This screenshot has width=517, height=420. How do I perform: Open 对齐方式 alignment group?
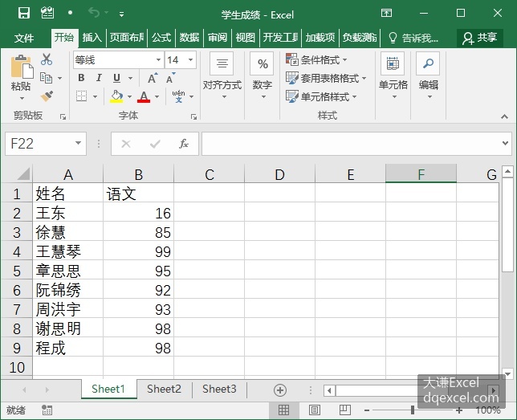tap(222, 75)
